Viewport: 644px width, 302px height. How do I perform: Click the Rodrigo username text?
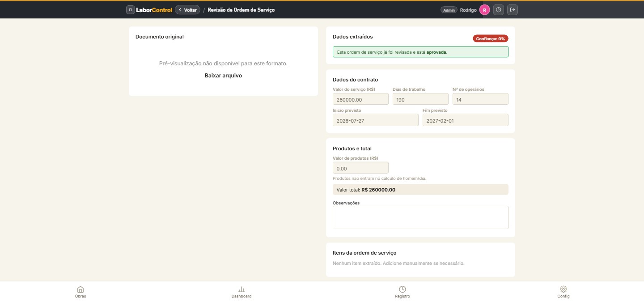[468, 10]
